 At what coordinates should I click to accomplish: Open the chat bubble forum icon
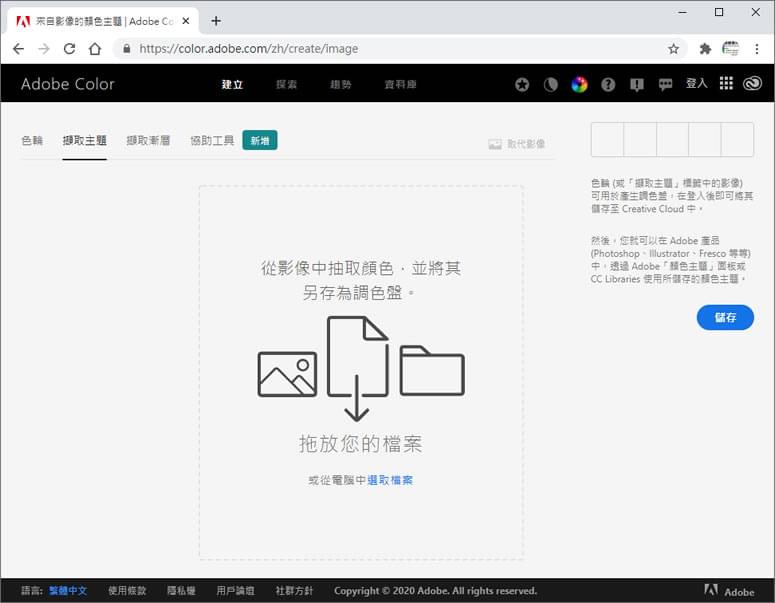pos(665,85)
